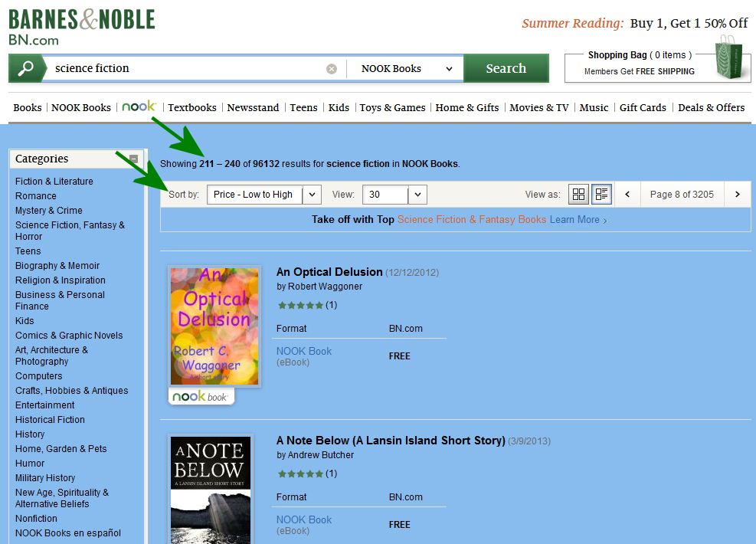Click NOOK Book format link for A Note Below

(x=304, y=520)
